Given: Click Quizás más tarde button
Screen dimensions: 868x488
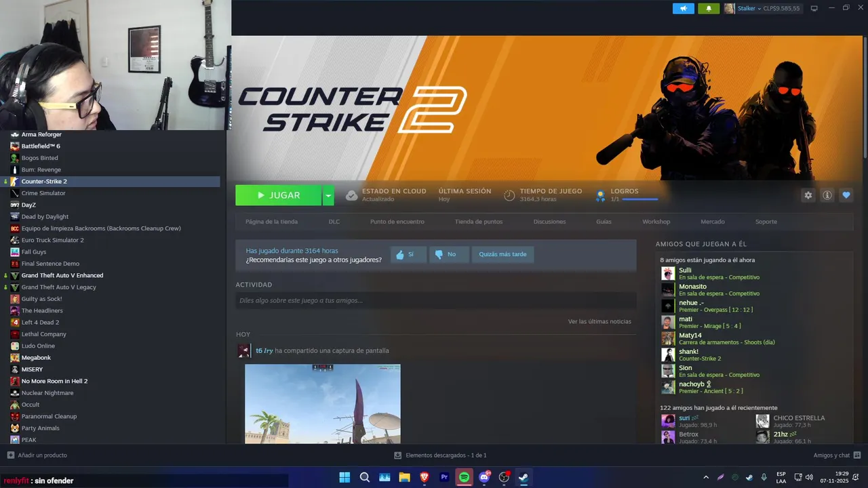Looking at the screenshot, I should click(x=502, y=255).
